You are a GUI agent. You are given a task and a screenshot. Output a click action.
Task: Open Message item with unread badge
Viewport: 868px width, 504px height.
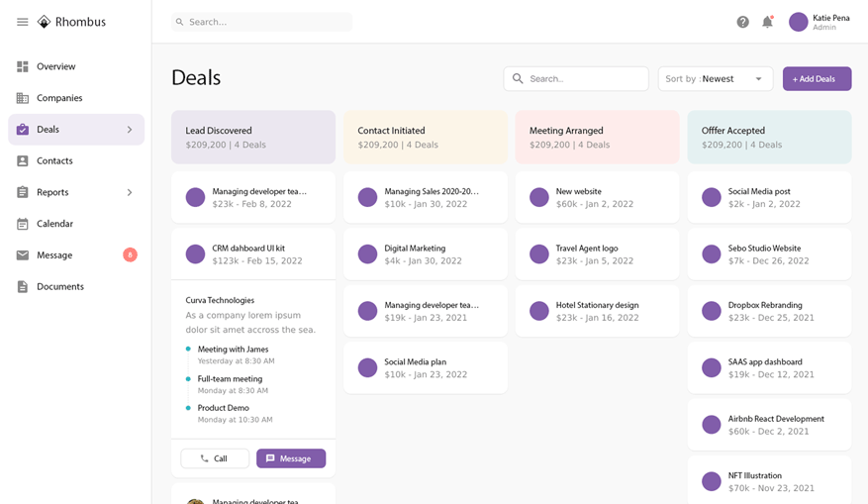click(54, 254)
